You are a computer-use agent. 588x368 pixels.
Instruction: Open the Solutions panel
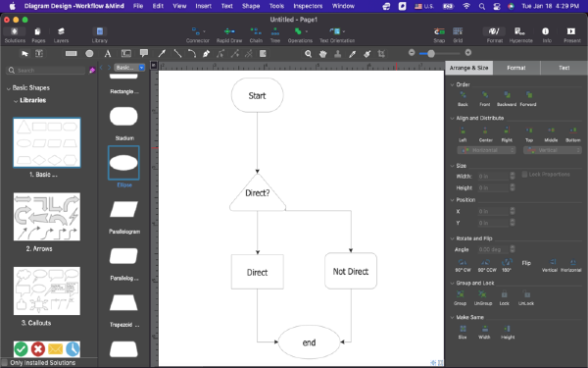click(15, 35)
